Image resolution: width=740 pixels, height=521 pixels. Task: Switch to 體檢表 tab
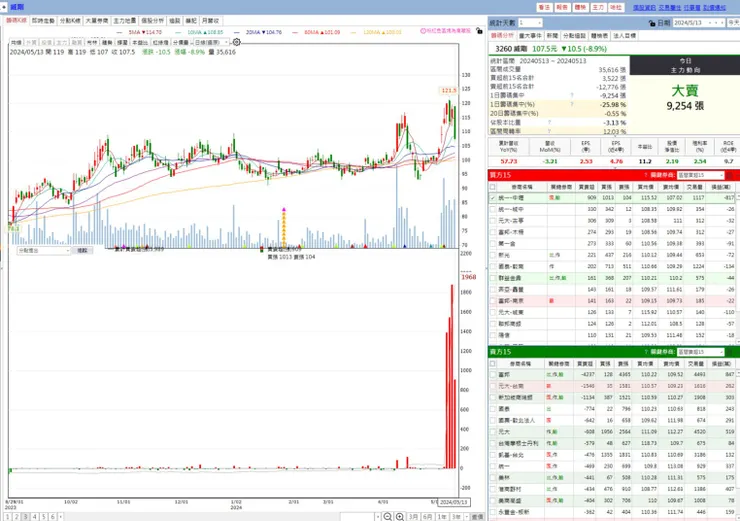pyautogui.click(x=599, y=35)
